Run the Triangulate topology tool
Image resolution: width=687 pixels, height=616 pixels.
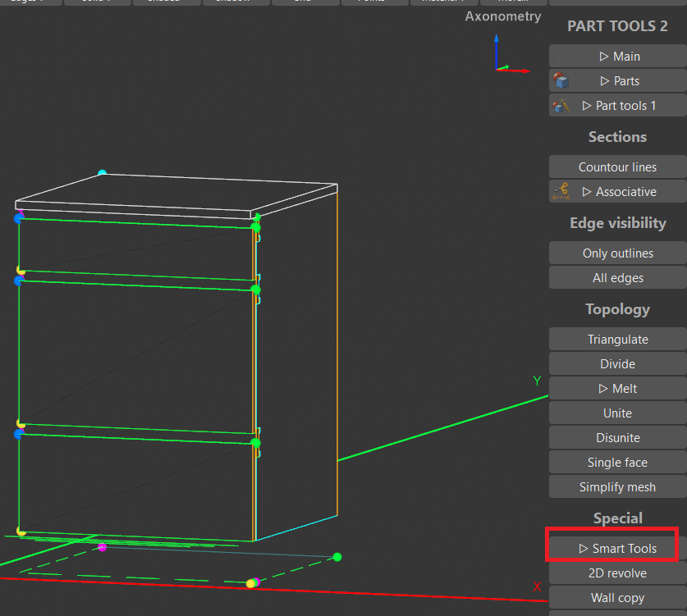(x=618, y=340)
